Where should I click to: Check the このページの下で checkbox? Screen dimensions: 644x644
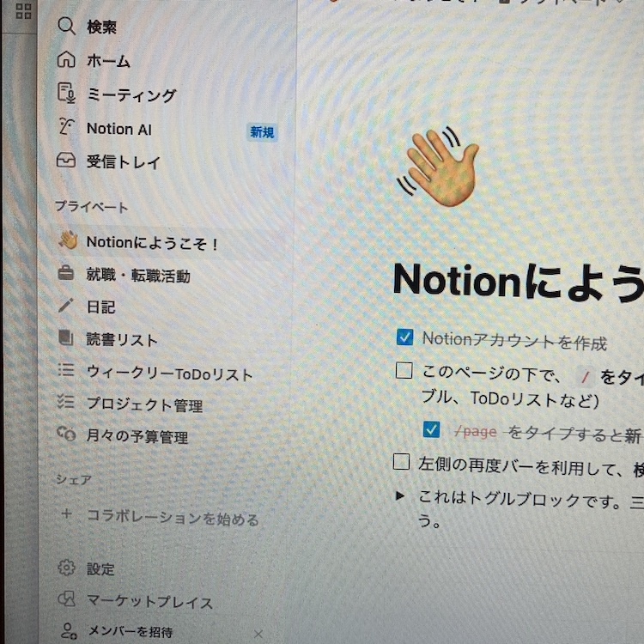[404, 370]
